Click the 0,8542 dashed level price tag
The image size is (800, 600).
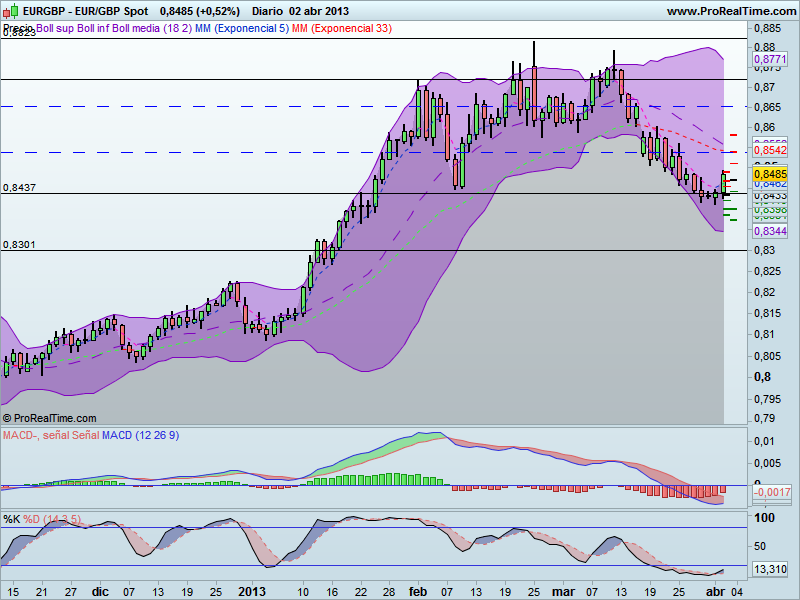click(769, 150)
